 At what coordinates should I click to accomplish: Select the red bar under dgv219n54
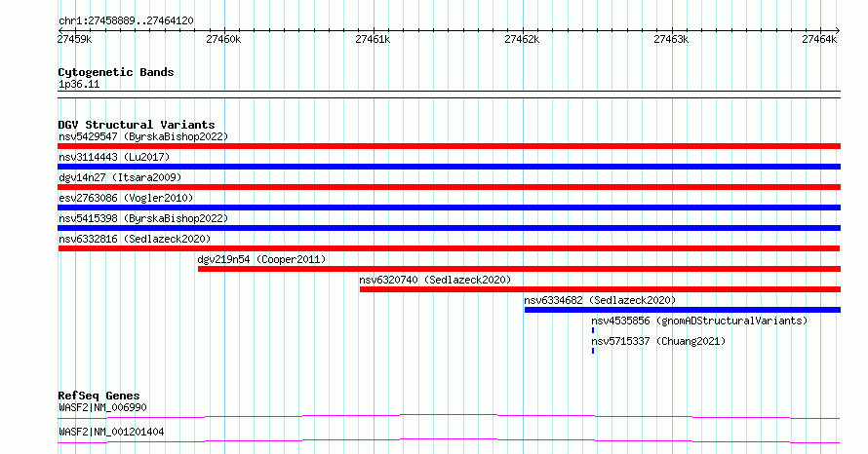coord(519,269)
